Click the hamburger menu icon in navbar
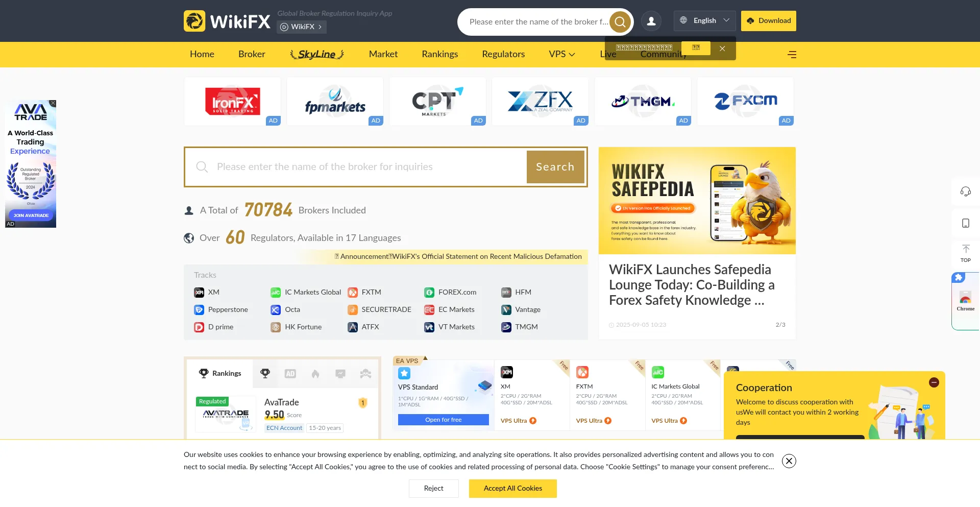 (792, 54)
